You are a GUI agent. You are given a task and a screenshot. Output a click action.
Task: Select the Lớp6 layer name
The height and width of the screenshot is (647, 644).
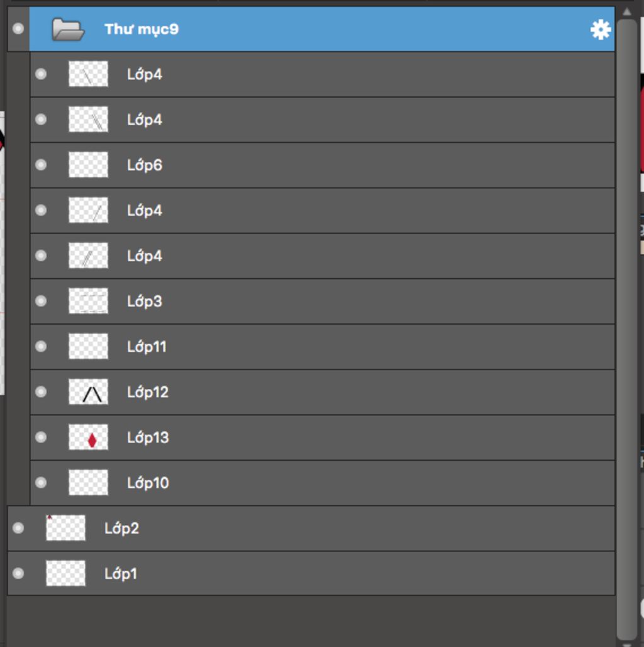(145, 166)
